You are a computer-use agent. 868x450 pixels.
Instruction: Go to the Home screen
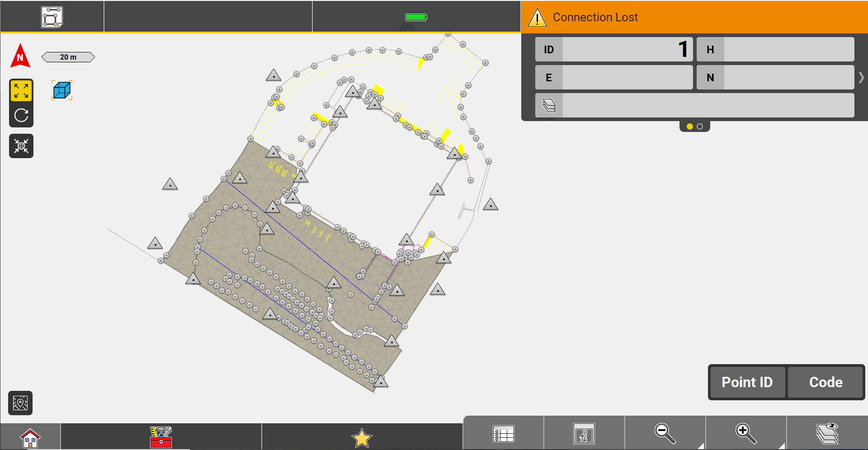30,437
